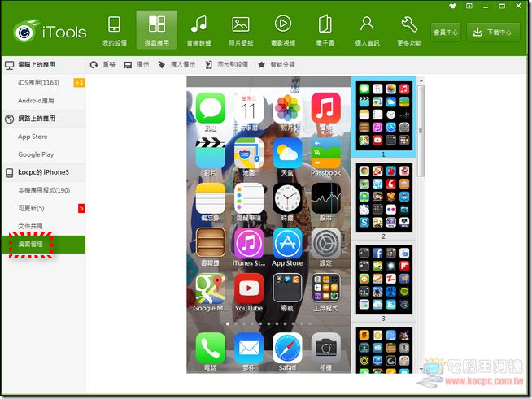Open the 更多功能 wrench tools tab
Image resolution: width=532 pixels, height=399 pixels.
[x=409, y=31]
